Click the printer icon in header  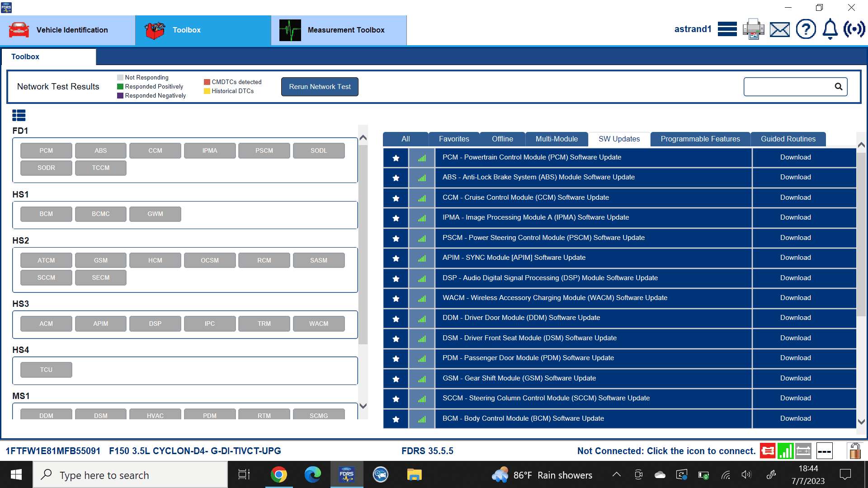(x=753, y=29)
